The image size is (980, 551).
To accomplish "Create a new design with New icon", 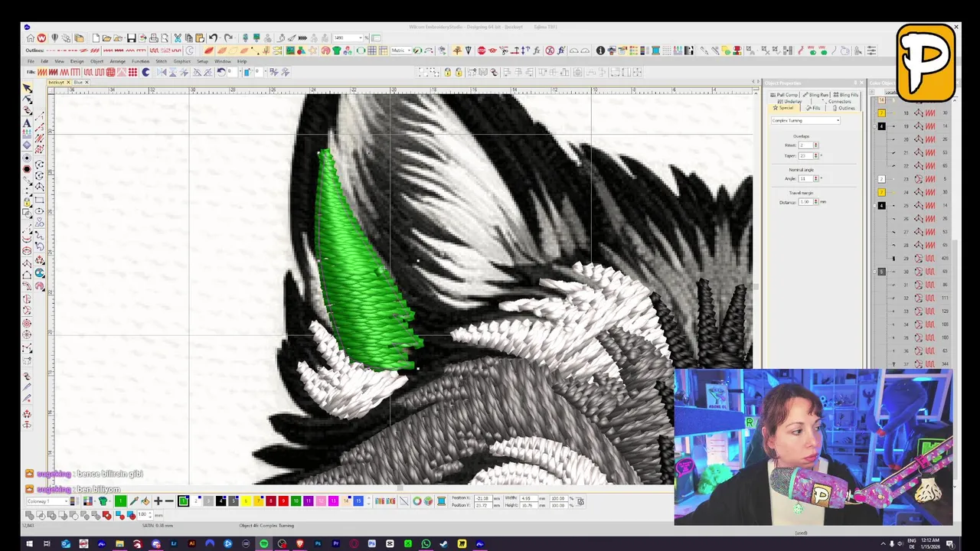I will pos(96,38).
